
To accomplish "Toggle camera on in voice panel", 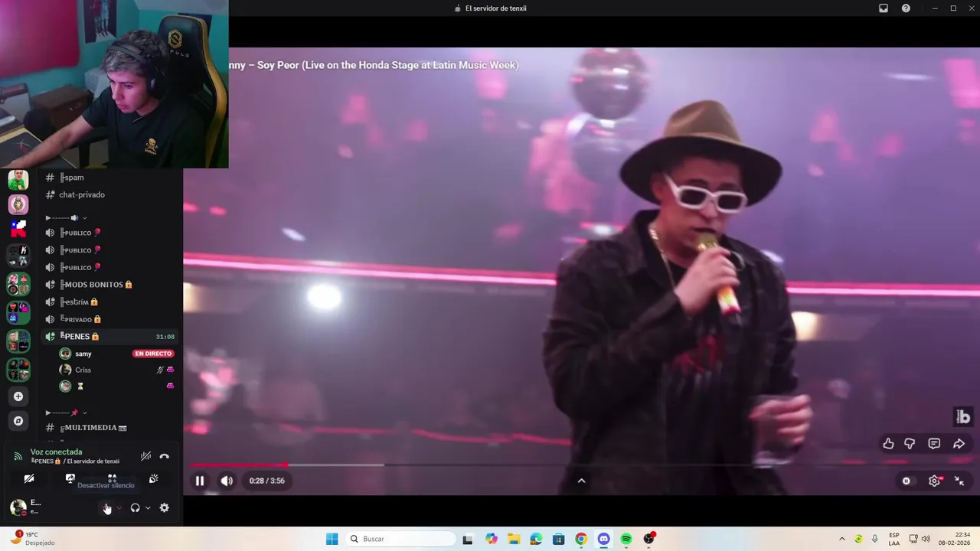I will (29, 478).
